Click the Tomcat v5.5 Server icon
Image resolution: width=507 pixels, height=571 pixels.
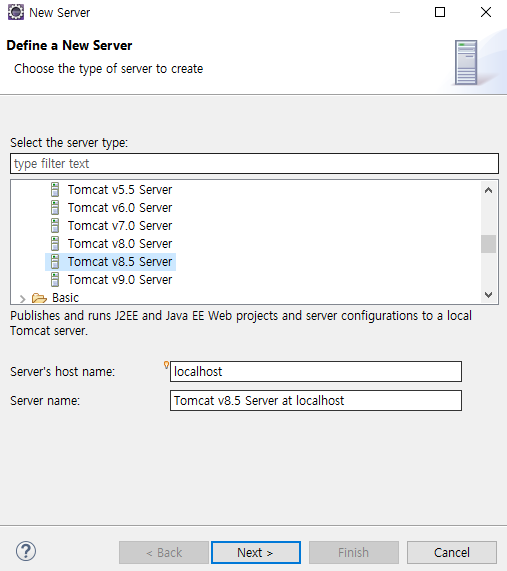(x=55, y=189)
